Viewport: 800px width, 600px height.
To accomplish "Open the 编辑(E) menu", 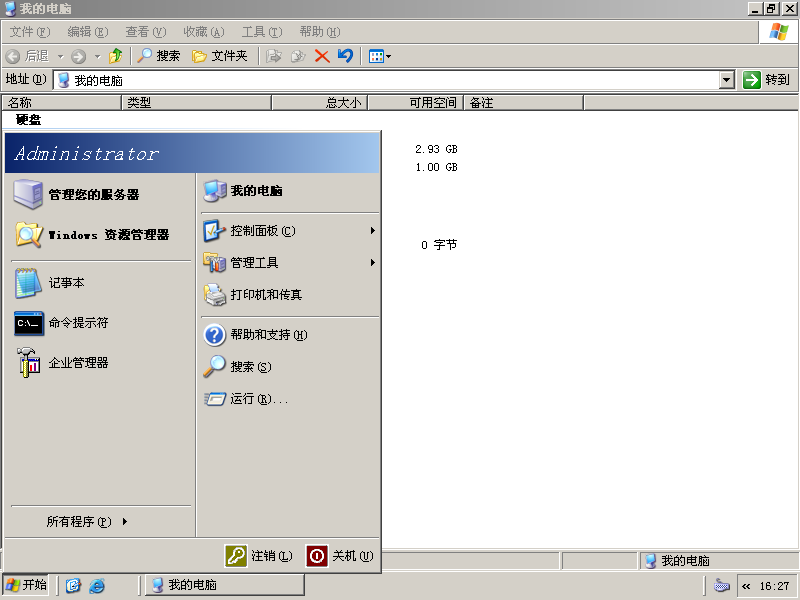I will 88,32.
